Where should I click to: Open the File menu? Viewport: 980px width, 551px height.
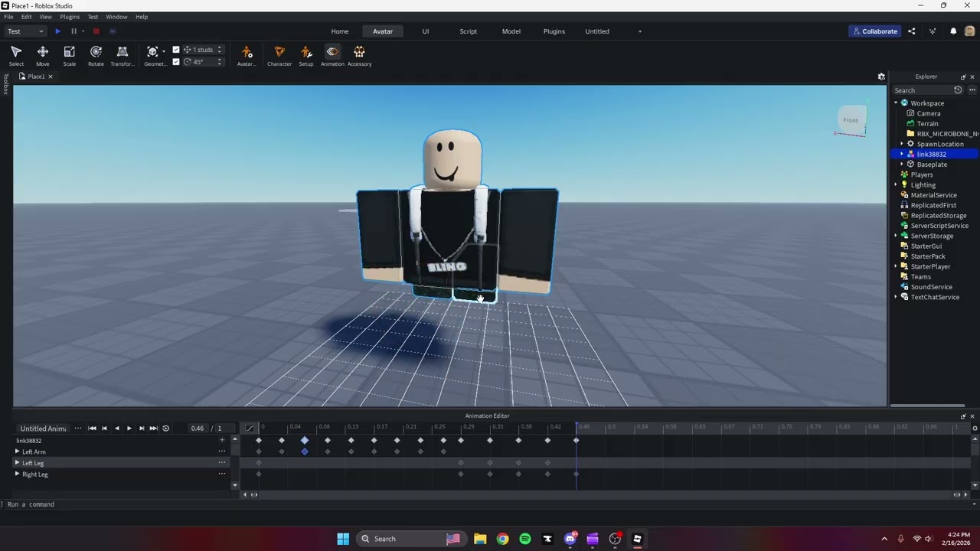[x=8, y=17]
